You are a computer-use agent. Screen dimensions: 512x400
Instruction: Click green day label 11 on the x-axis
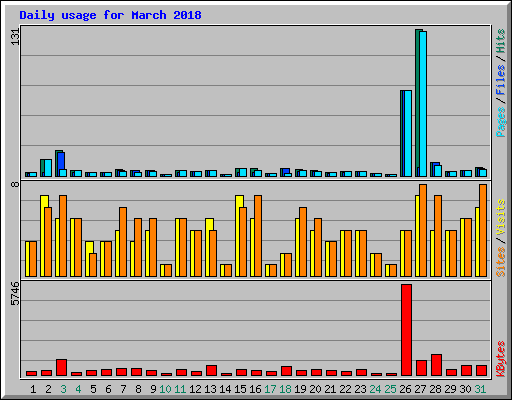180,389
